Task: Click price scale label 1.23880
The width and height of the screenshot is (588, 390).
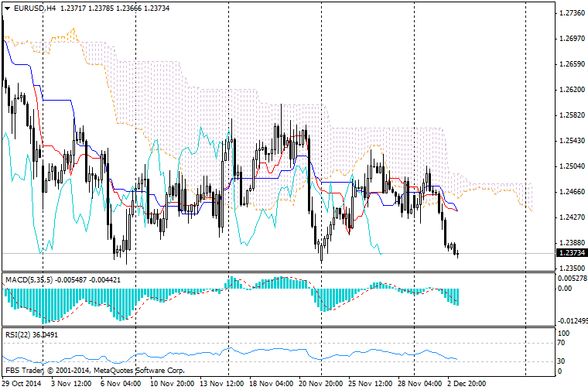Action: (x=572, y=243)
